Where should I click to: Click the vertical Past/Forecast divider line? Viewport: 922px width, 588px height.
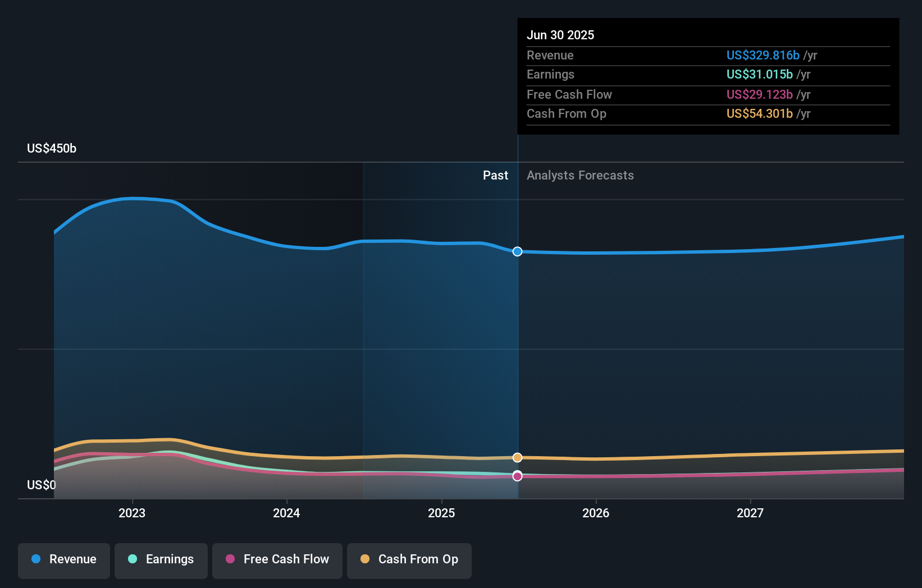517,337
